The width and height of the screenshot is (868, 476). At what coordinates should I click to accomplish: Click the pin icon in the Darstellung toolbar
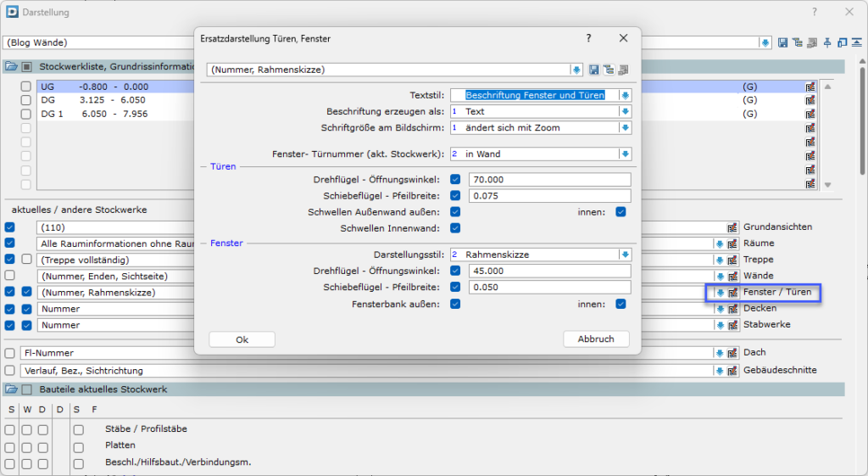click(828, 42)
